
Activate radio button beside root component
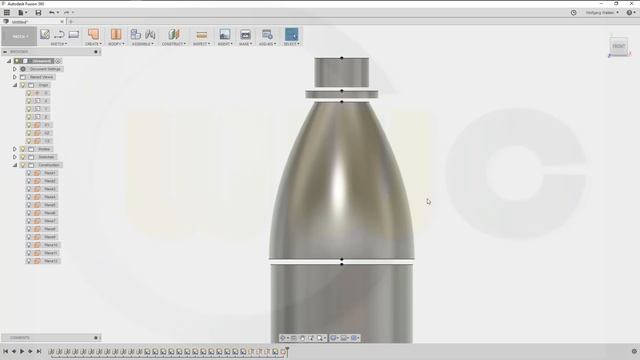pyautogui.click(x=58, y=61)
